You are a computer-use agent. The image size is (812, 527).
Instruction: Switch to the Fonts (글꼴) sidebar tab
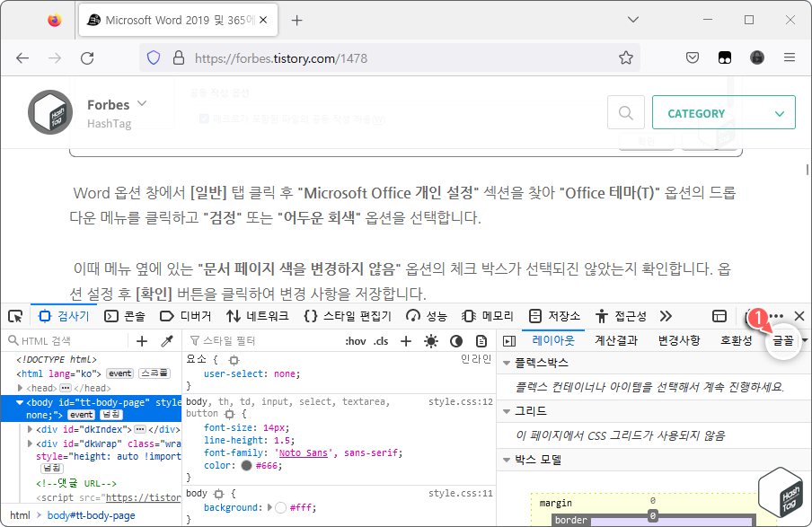(x=782, y=340)
